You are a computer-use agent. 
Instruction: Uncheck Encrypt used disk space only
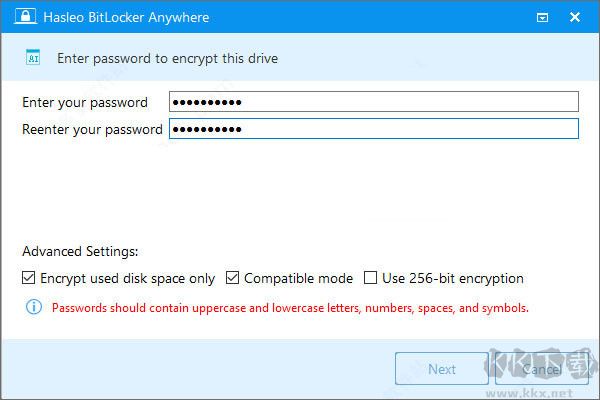(28, 279)
